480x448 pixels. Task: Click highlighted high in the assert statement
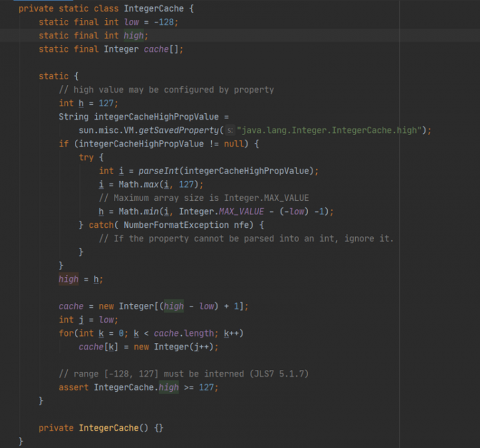169,387
